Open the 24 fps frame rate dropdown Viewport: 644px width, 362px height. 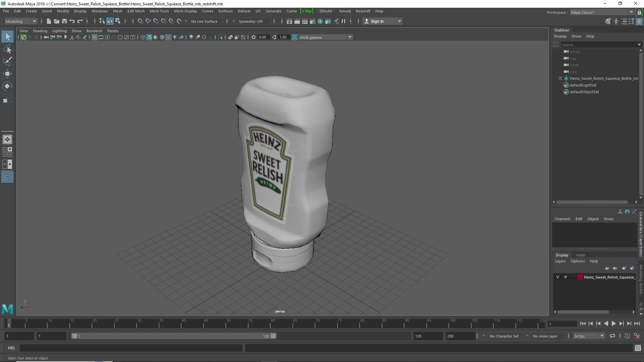(588, 336)
